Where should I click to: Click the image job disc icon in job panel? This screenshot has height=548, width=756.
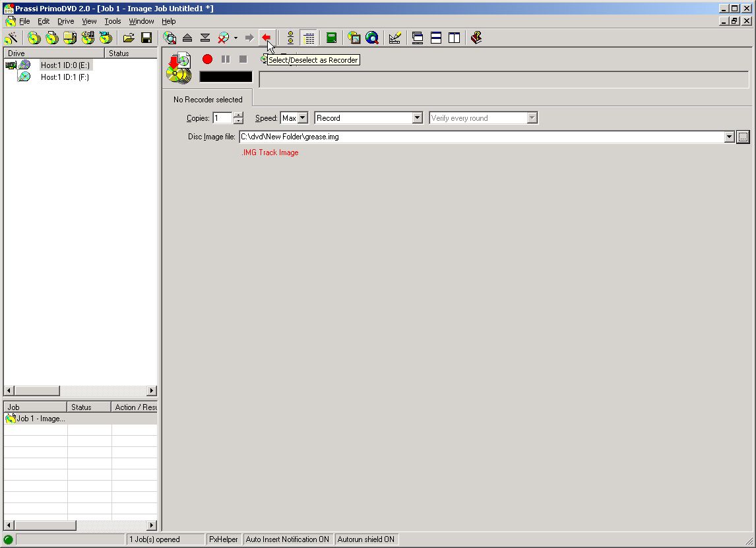[x=179, y=68]
